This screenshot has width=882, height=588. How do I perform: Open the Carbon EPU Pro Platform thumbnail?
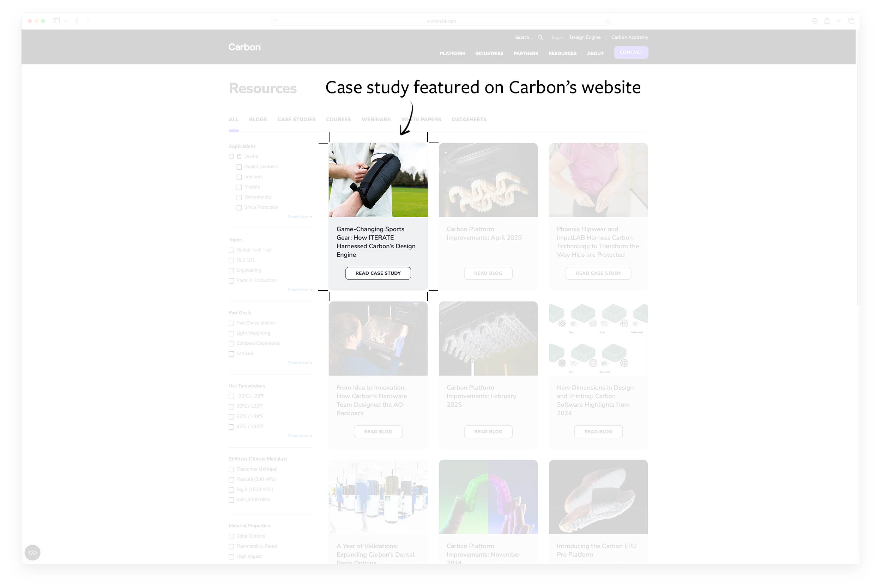coord(598,497)
